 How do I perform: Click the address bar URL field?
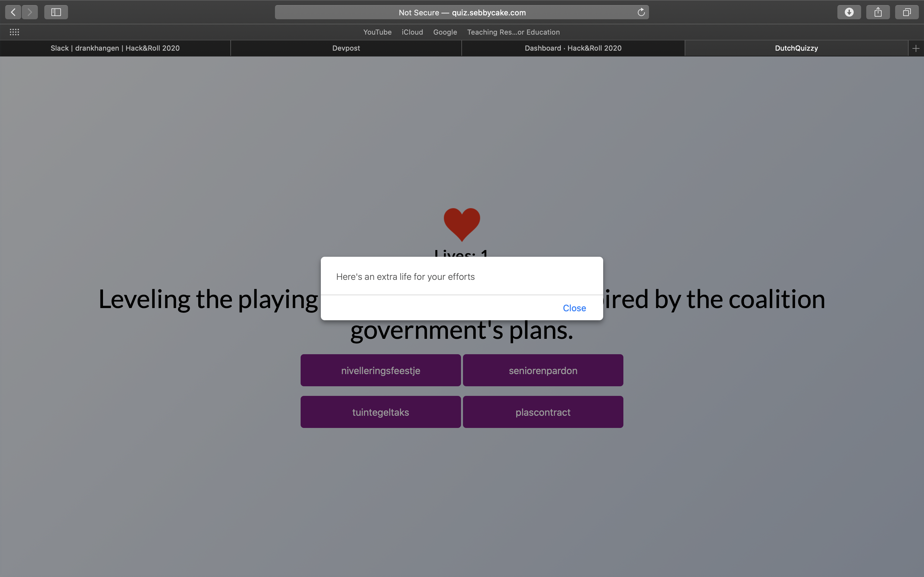[x=462, y=12]
